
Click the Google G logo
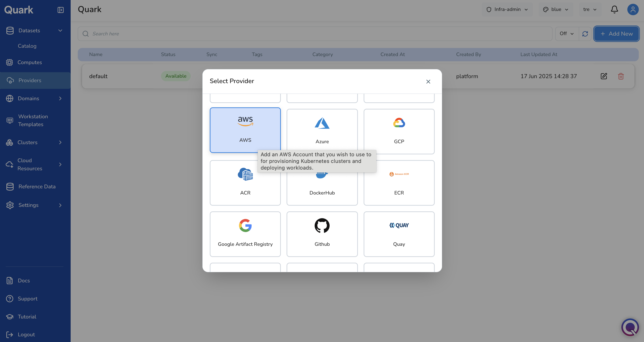245,225
